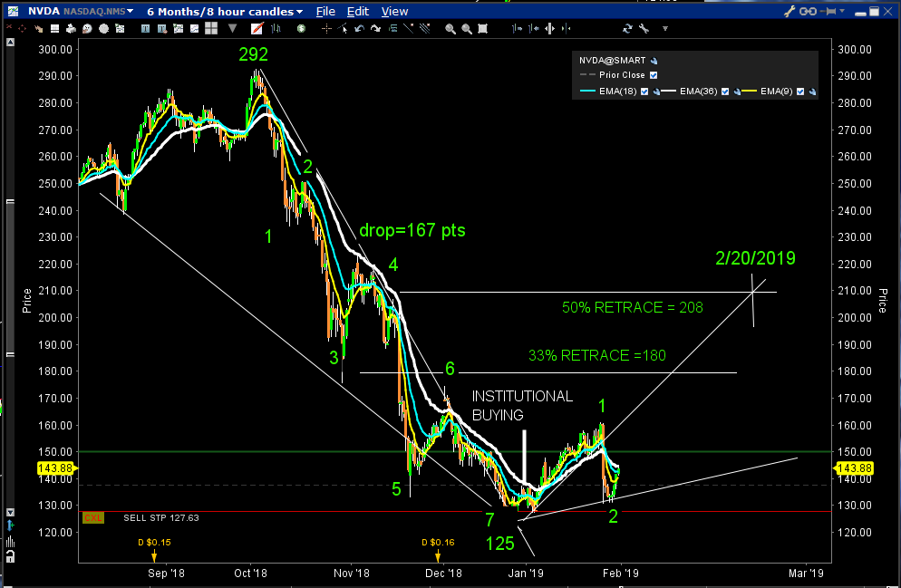The image size is (901, 588).
Task: Open the View menu
Action: pos(395,12)
